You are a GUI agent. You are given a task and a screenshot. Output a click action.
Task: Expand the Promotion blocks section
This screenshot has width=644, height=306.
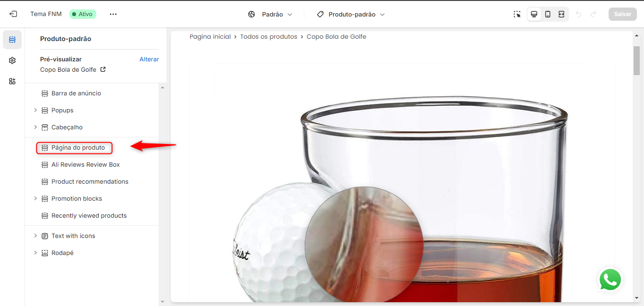point(35,198)
